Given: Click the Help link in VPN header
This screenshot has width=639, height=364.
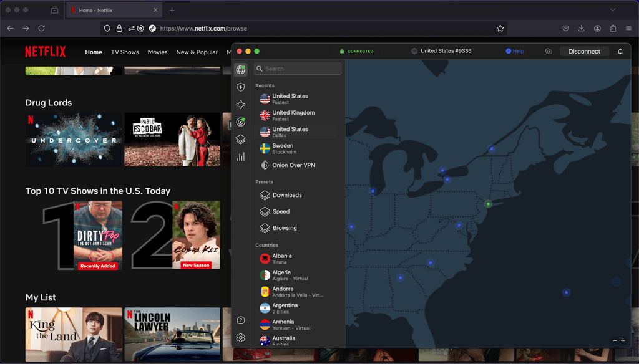Looking at the screenshot, I should tap(515, 51).
